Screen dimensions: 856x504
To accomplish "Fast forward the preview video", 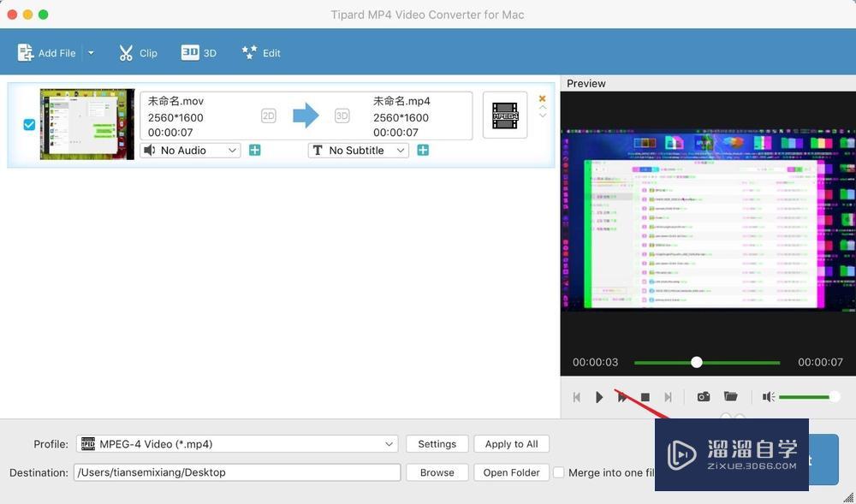I will pos(622,397).
